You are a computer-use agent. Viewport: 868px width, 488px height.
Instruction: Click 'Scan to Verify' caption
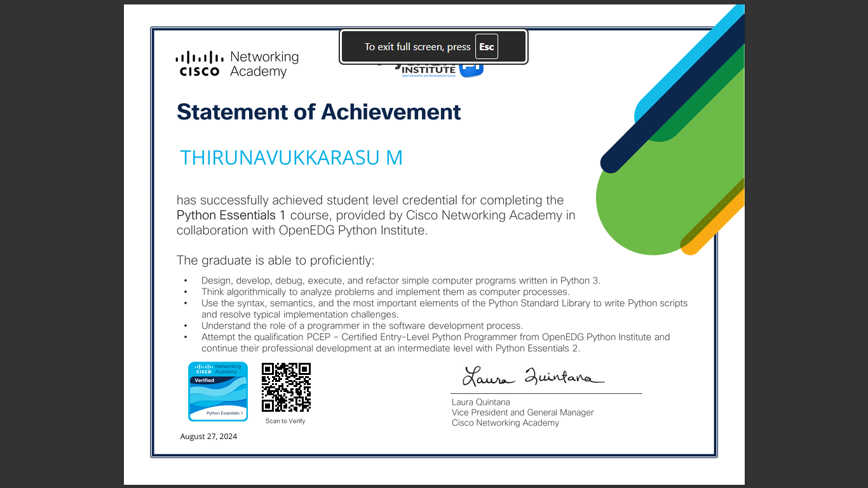[x=285, y=421]
